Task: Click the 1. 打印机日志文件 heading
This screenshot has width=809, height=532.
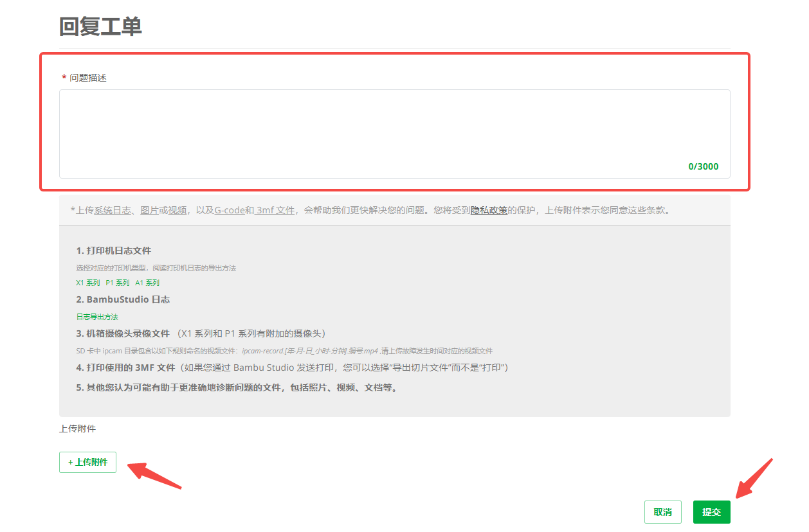Action: pyautogui.click(x=114, y=251)
